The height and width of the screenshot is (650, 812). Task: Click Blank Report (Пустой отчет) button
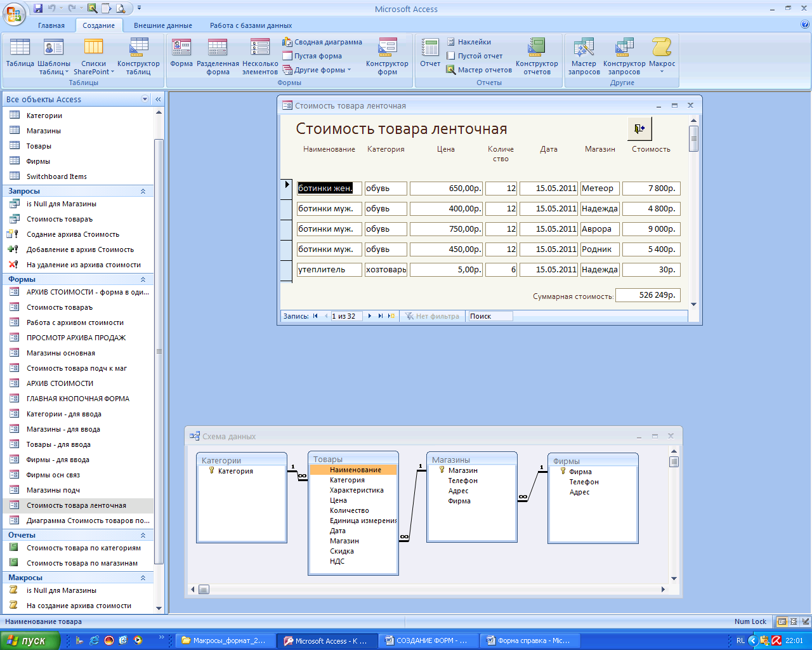pos(474,56)
